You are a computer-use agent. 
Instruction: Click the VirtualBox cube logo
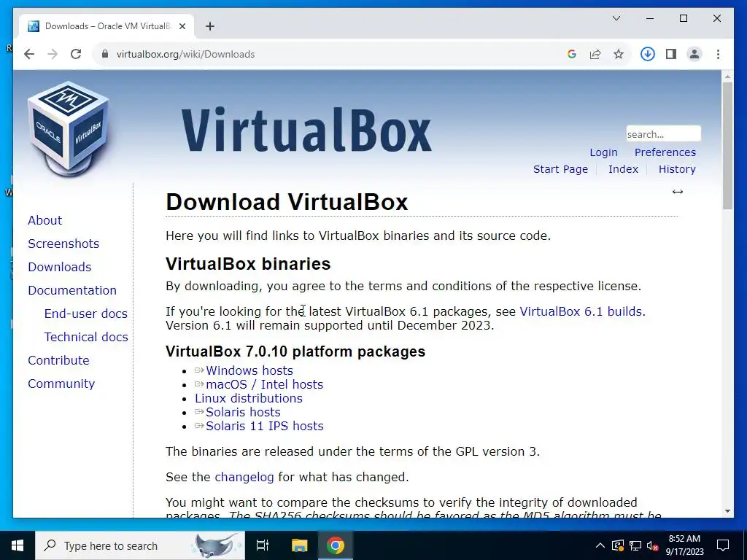(x=68, y=128)
